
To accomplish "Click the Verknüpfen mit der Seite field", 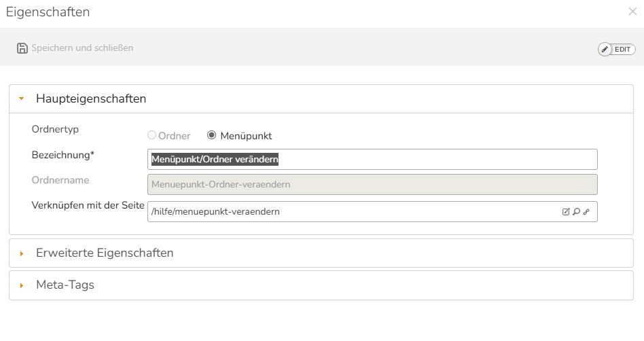I will pyautogui.click(x=372, y=211).
